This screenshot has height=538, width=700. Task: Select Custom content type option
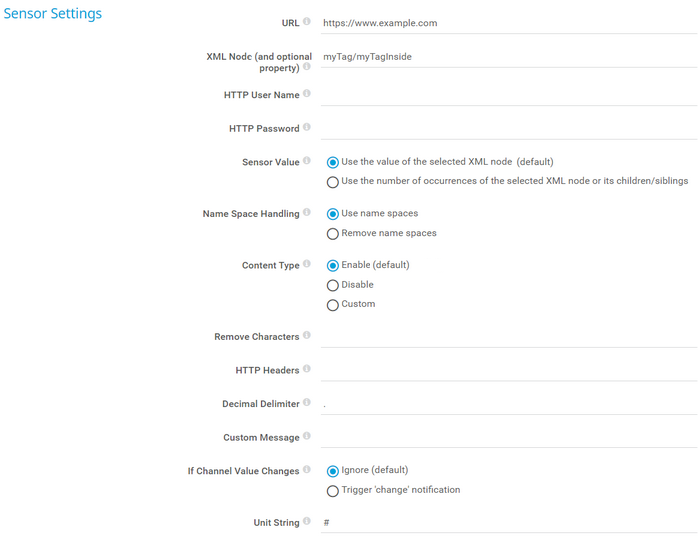point(333,305)
